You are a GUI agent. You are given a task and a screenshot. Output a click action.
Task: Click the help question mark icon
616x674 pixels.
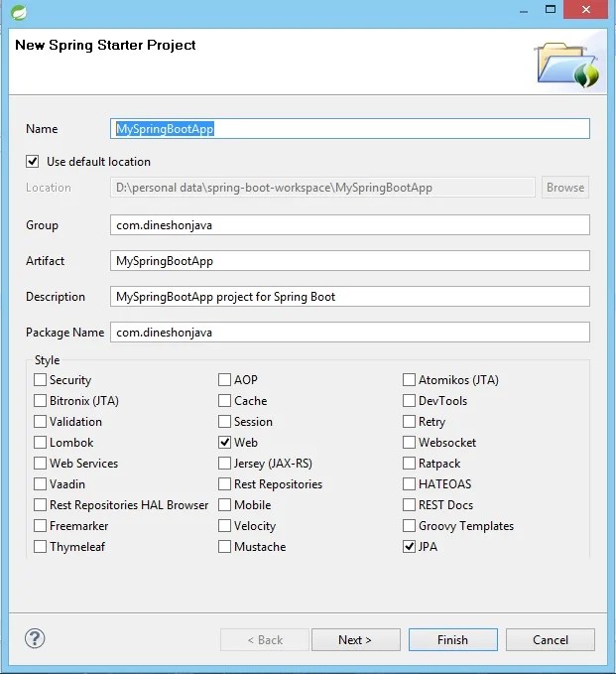pos(35,638)
